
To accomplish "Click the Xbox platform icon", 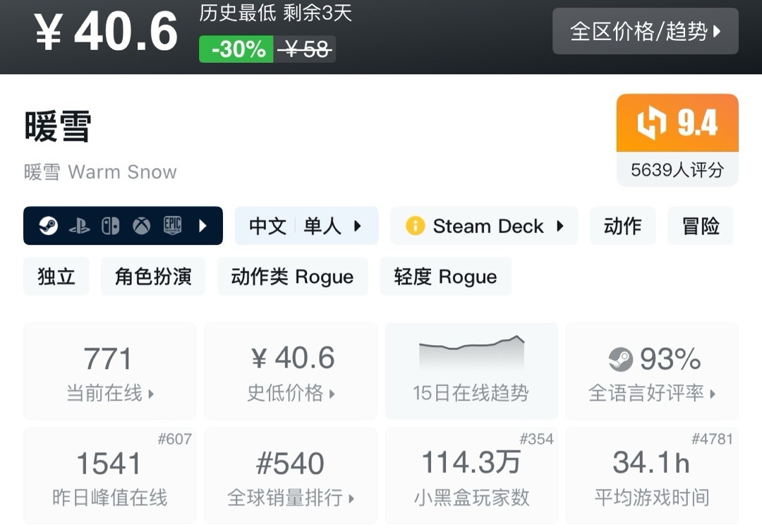I will click(141, 226).
